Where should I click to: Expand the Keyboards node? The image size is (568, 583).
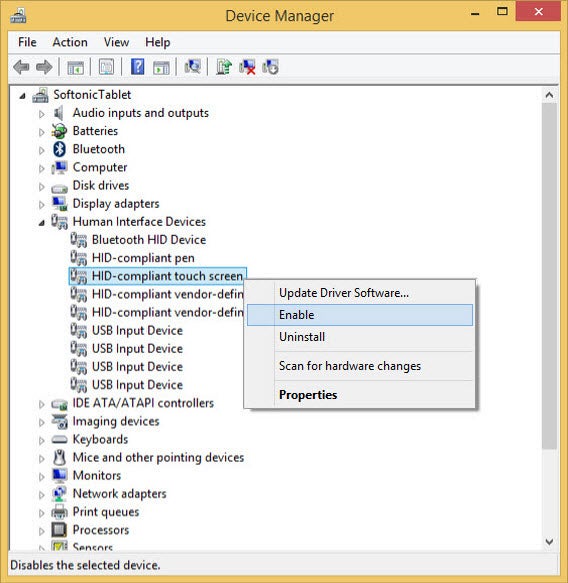click(42, 441)
